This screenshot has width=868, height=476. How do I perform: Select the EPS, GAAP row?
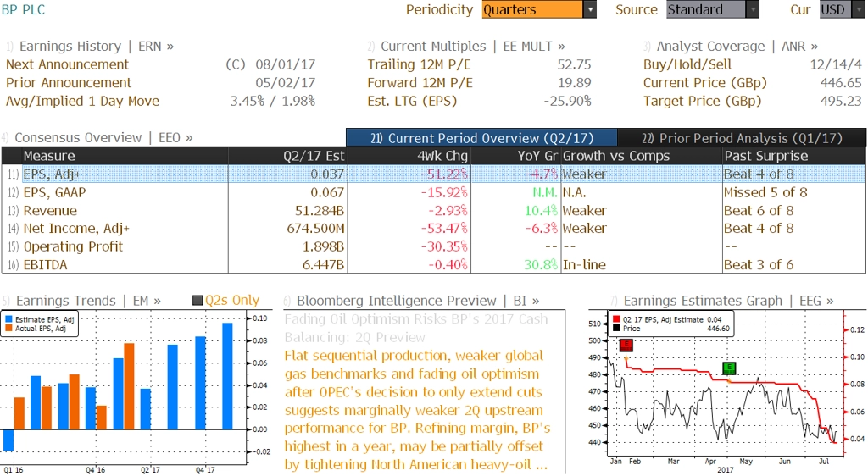click(x=433, y=192)
